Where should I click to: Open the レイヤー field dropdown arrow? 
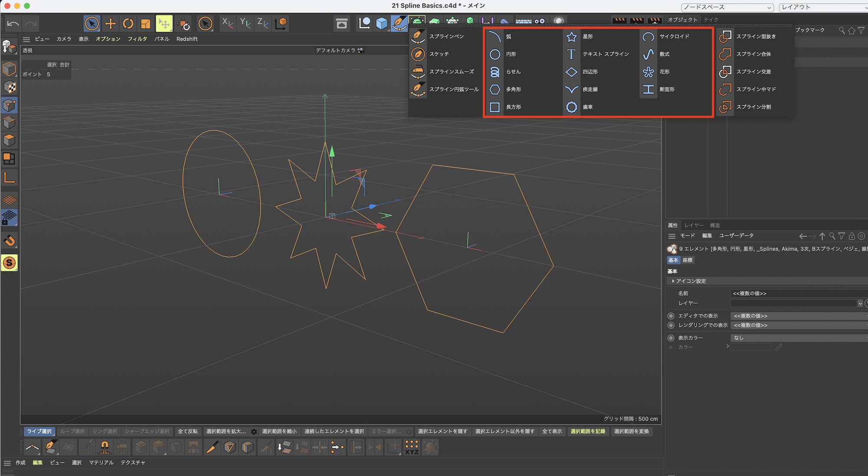coord(860,303)
